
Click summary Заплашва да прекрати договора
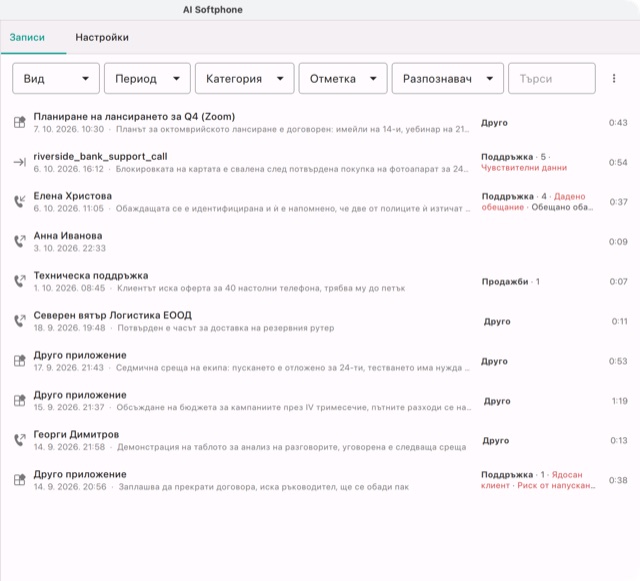(x=264, y=487)
